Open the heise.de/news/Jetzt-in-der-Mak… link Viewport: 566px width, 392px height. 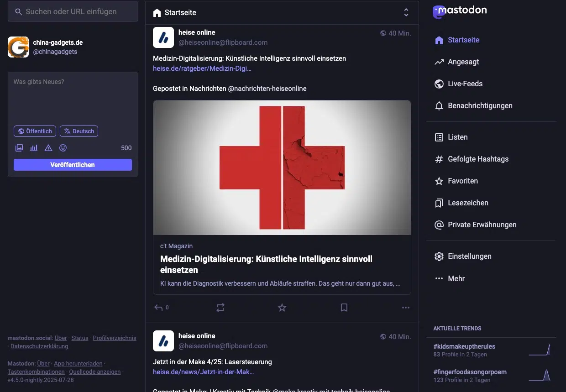click(x=204, y=372)
